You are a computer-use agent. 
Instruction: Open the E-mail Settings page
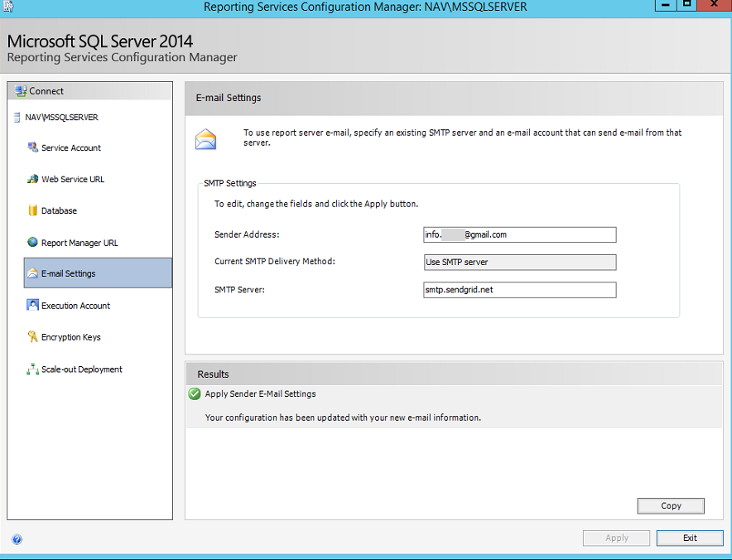(x=68, y=273)
